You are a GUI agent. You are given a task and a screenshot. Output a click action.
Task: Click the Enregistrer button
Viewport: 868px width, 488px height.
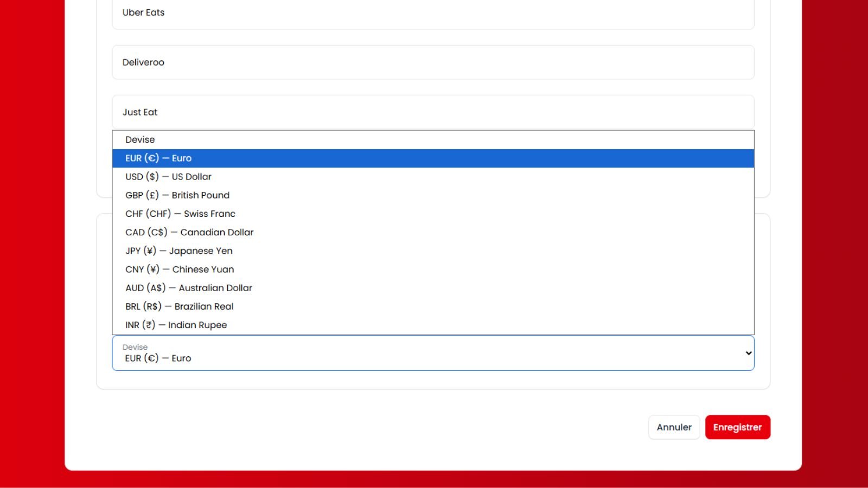pyautogui.click(x=737, y=427)
